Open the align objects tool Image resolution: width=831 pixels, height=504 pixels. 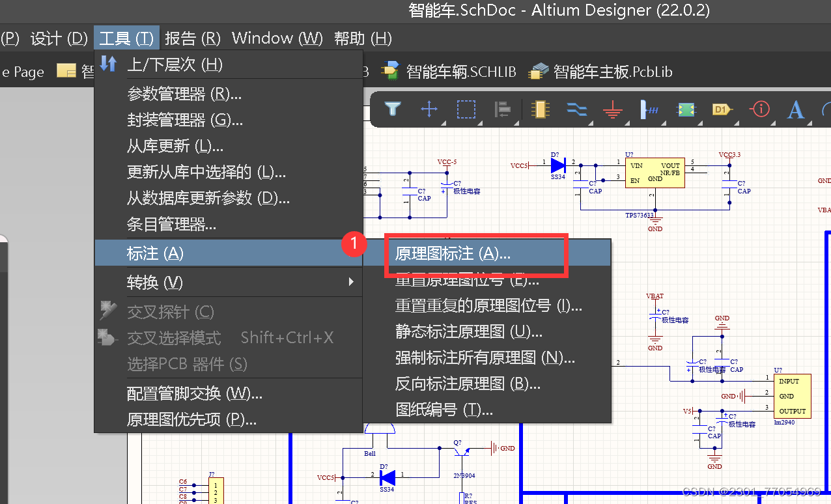tap(503, 109)
